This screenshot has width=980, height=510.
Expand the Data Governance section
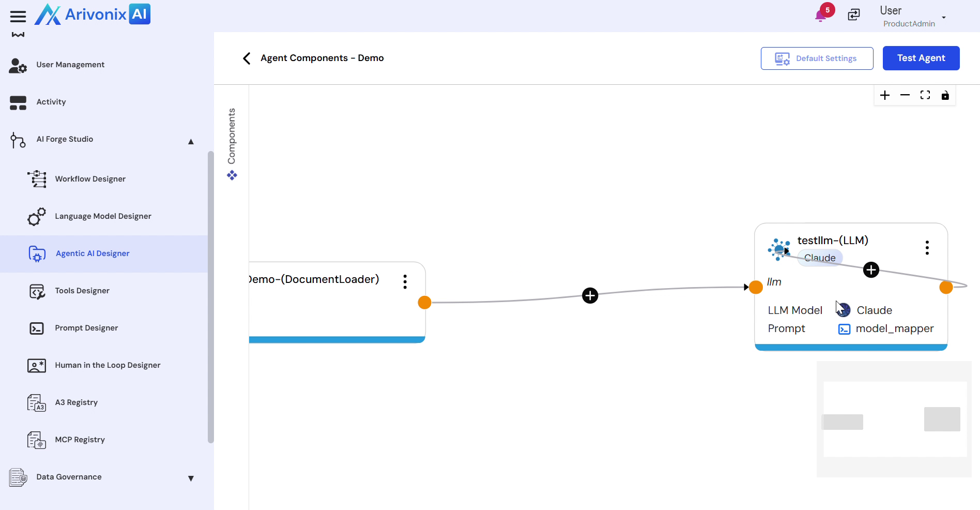tap(191, 478)
